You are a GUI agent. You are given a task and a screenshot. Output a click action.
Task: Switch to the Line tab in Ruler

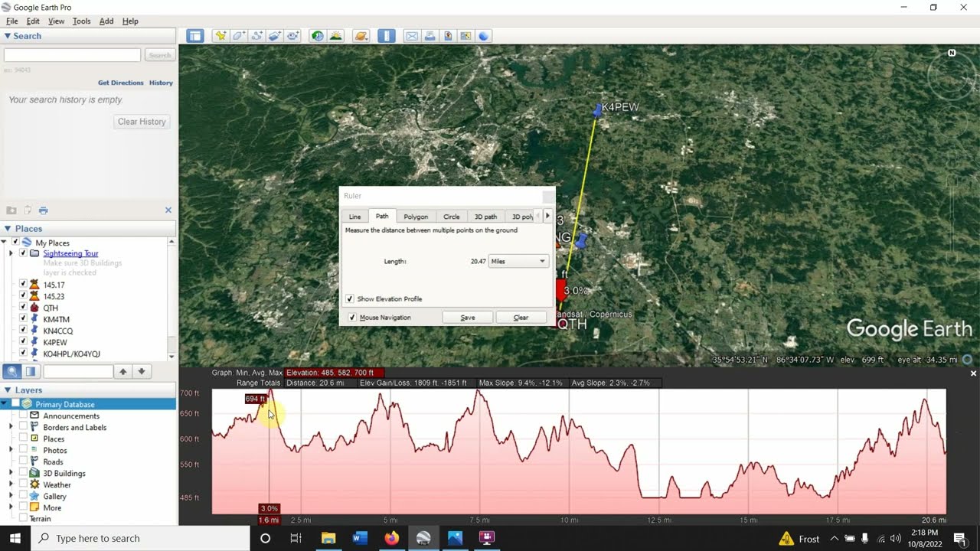354,217
